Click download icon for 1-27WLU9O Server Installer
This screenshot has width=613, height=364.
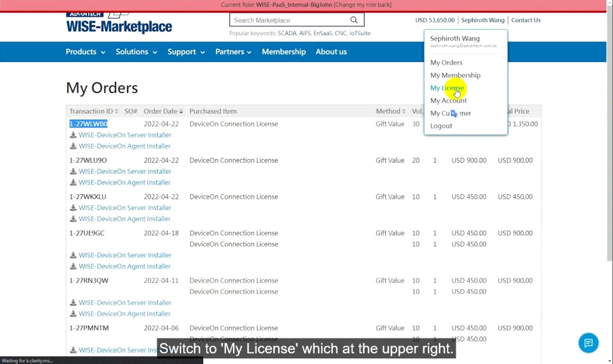click(x=73, y=171)
